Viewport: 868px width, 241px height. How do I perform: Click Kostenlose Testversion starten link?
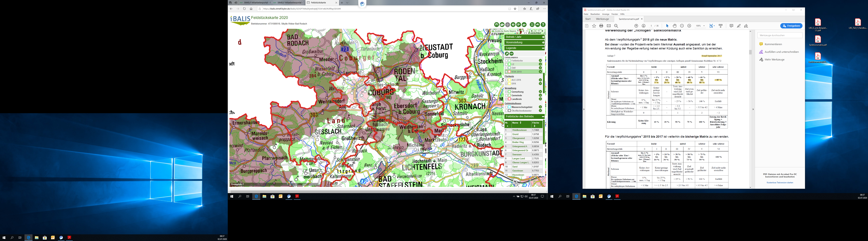[x=780, y=182]
